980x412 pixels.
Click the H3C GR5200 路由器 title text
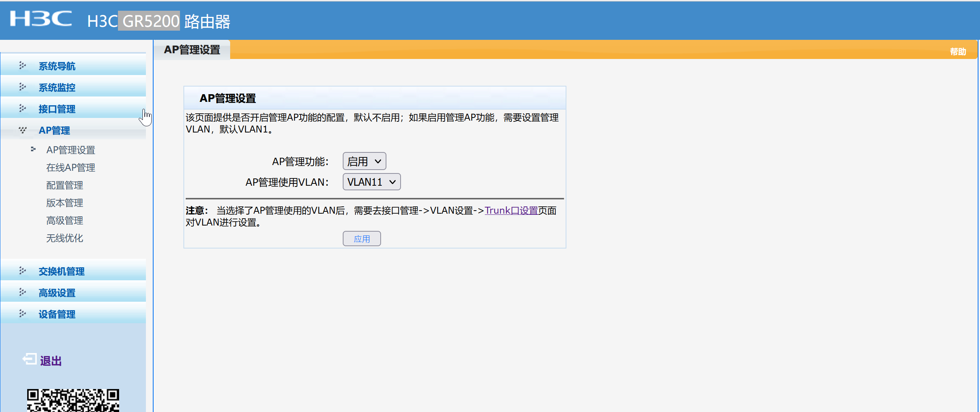[x=159, y=21]
